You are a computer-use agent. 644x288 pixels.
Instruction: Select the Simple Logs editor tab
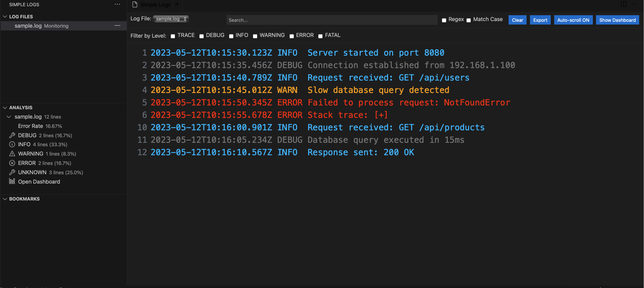155,4
